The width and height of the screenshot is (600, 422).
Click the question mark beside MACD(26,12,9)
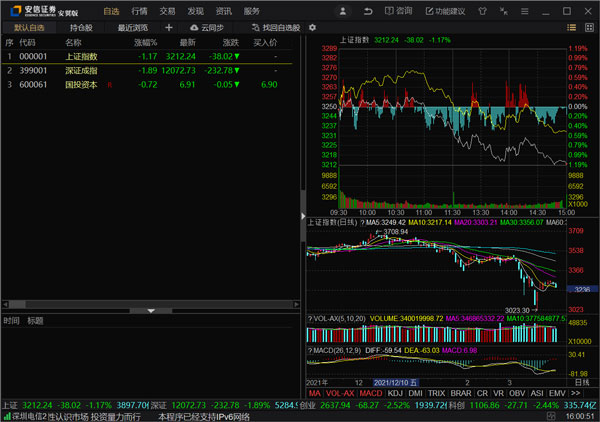(x=310, y=350)
